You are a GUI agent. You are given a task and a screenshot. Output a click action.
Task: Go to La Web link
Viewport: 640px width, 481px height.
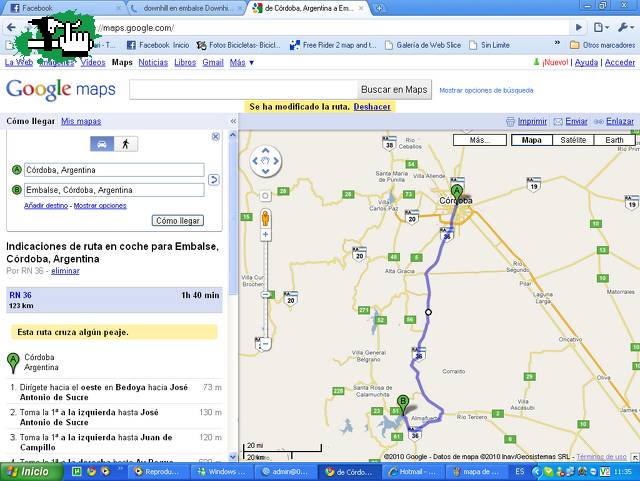[x=19, y=62]
